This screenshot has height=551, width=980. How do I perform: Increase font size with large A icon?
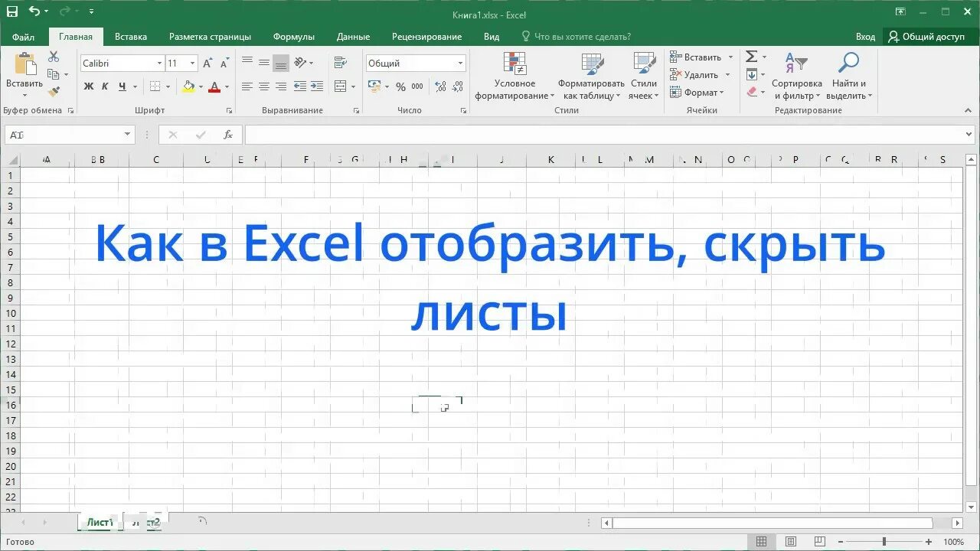(x=207, y=64)
